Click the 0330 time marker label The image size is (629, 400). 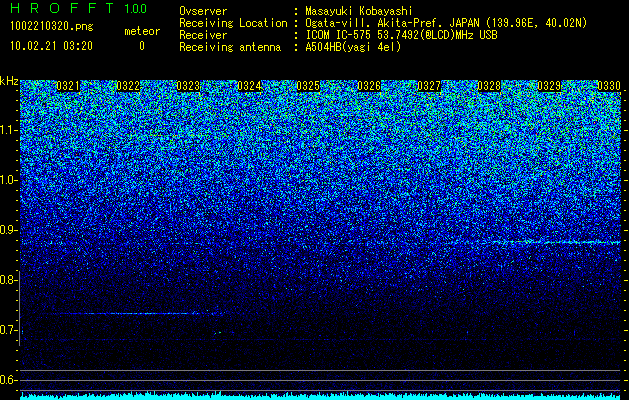pos(609,86)
